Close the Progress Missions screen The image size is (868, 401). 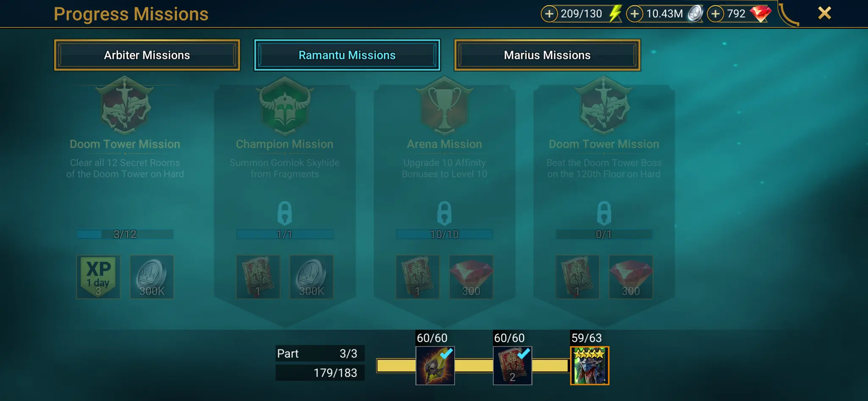[x=824, y=13]
